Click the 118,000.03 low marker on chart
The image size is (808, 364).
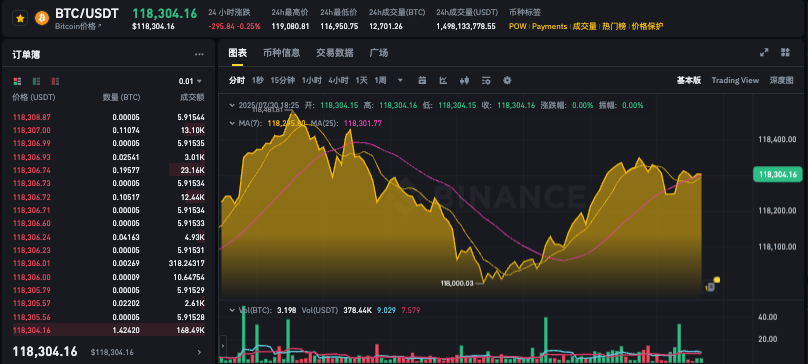pos(457,283)
